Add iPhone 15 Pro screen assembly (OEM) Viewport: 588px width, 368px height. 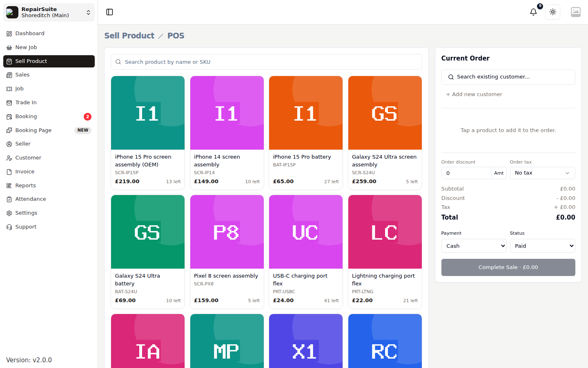point(148,133)
